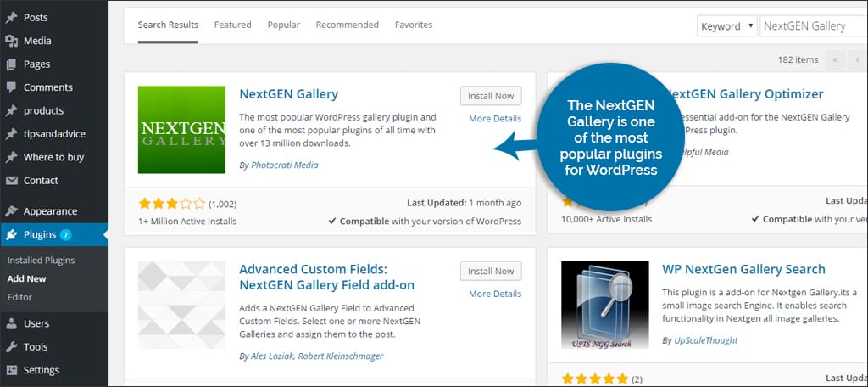This screenshot has width=868, height=387.
Task: Click the Settings sliders icon
Action: coord(11,370)
